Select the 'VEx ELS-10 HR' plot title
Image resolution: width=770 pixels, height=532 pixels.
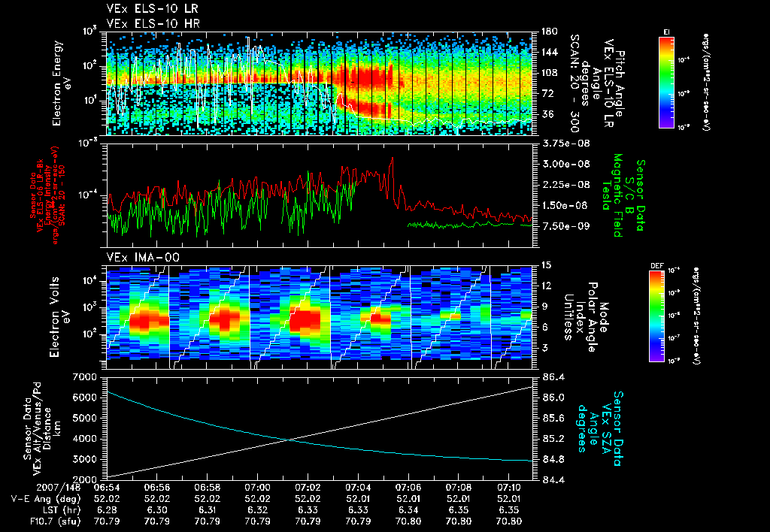pyautogui.click(x=153, y=23)
